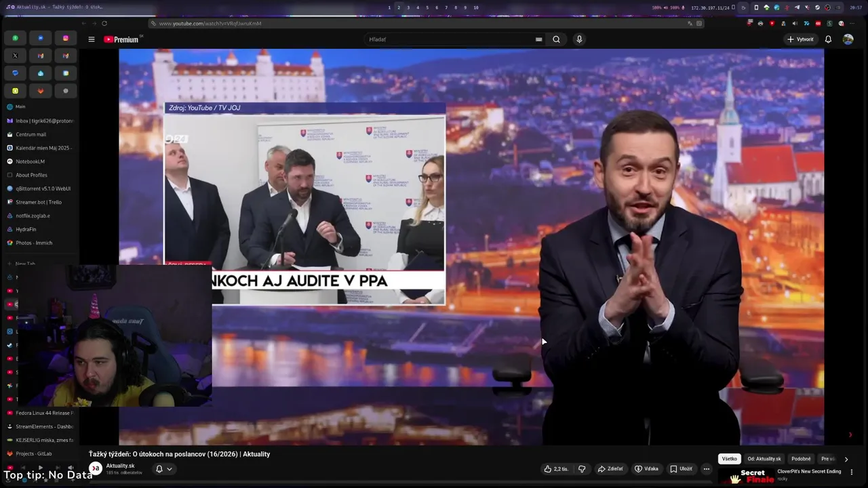Go back with the browser back arrow
868x488 pixels.
point(84,23)
